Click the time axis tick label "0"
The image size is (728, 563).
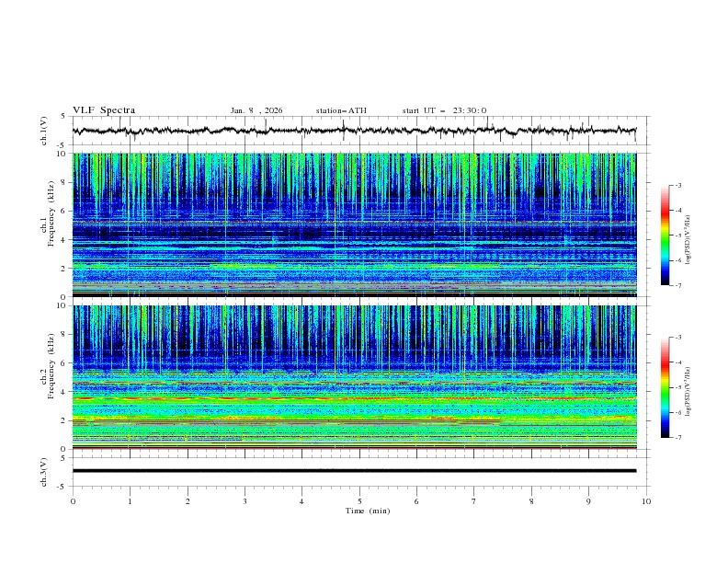[x=73, y=501]
